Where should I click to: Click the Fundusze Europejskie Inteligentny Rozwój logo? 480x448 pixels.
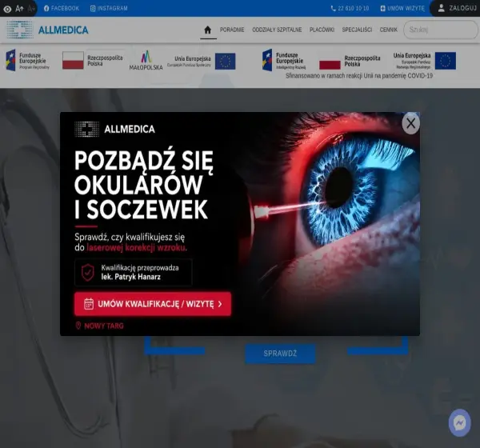pos(284,60)
